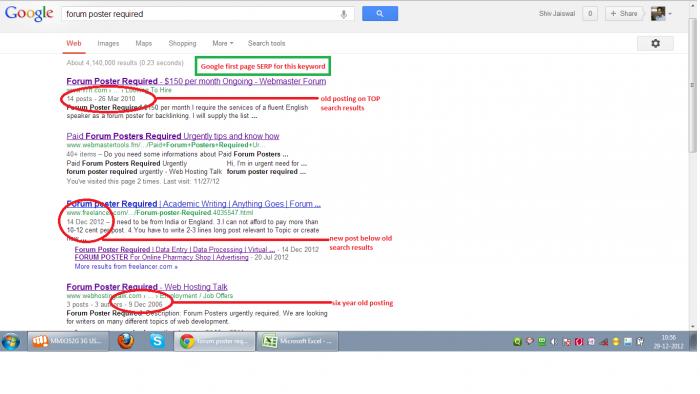Viewport: 700px width, 394px height.
Task: Click the blue search magnifier button
Action: [380, 13]
